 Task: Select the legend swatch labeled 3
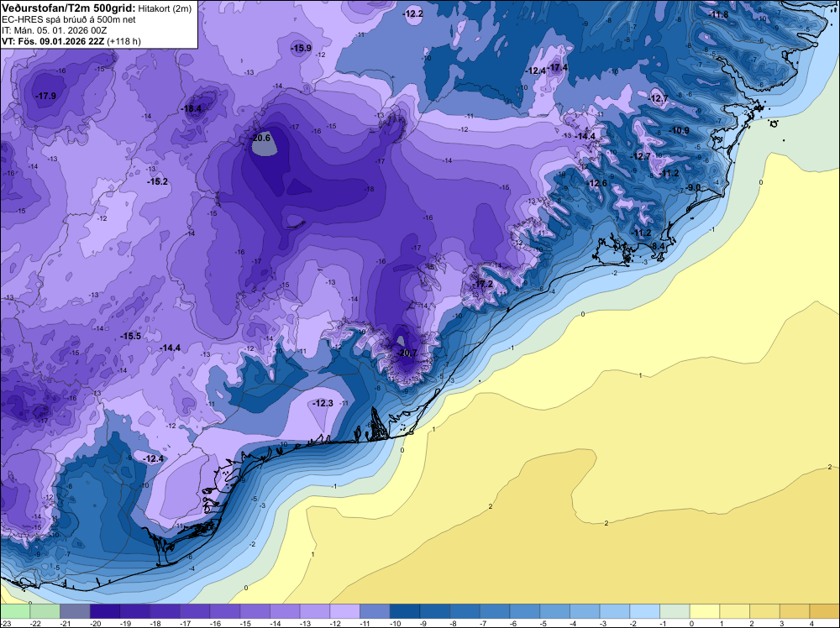pos(795,611)
